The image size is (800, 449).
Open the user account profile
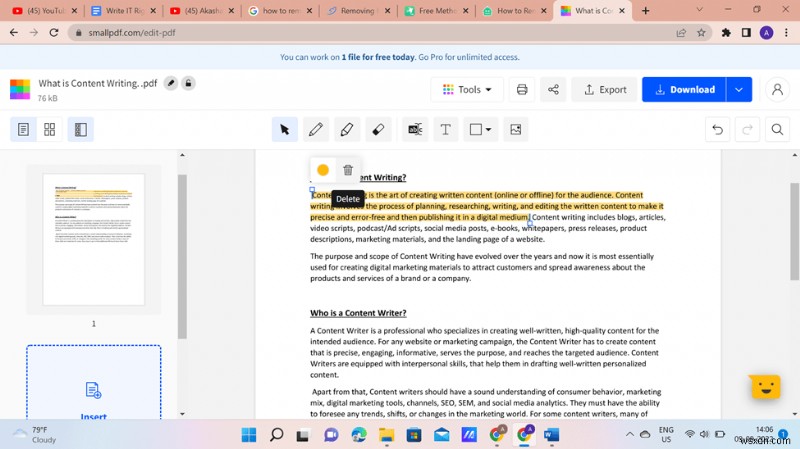(x=777, y=90)
